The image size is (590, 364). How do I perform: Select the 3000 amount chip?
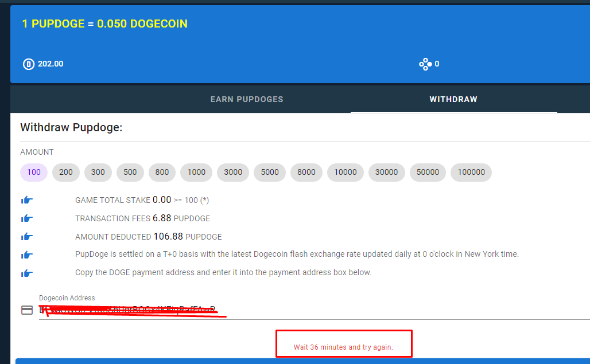233,173
